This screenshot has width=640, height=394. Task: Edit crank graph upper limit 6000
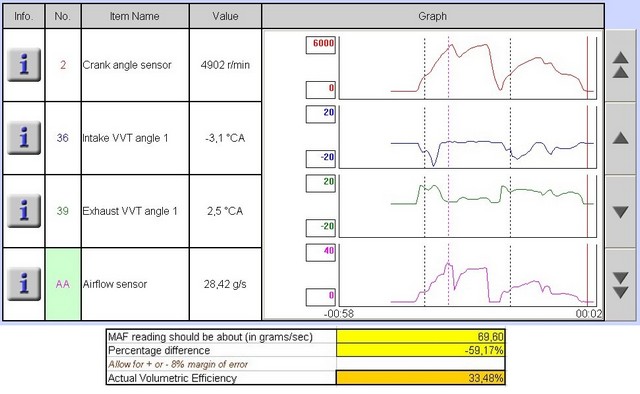point(321,45)
